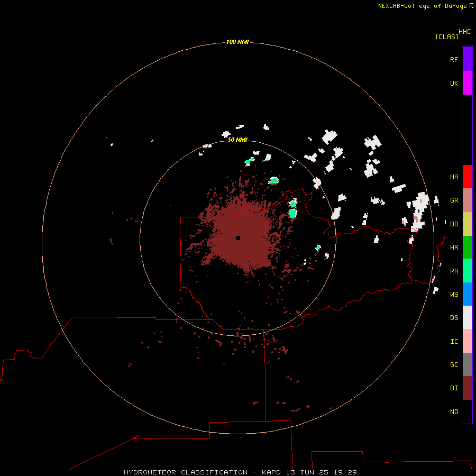Click the HR dark green legend swatch
Viewport: 476px width, 476px height.
coord(467,248)
